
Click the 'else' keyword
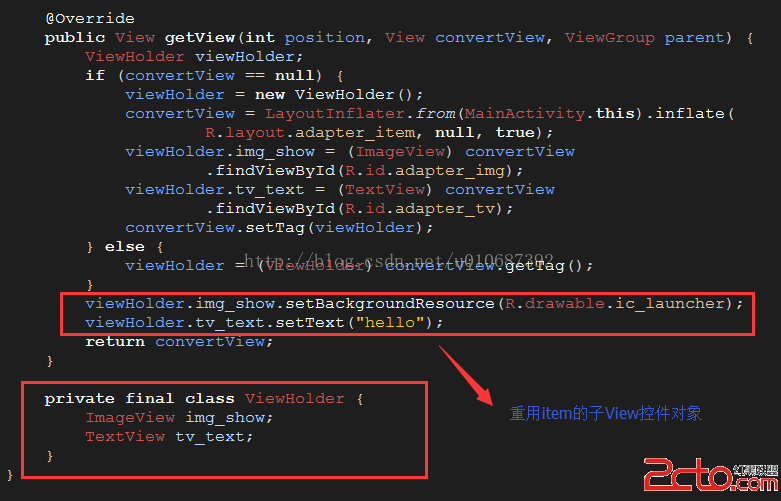click(x=125, y=247)
